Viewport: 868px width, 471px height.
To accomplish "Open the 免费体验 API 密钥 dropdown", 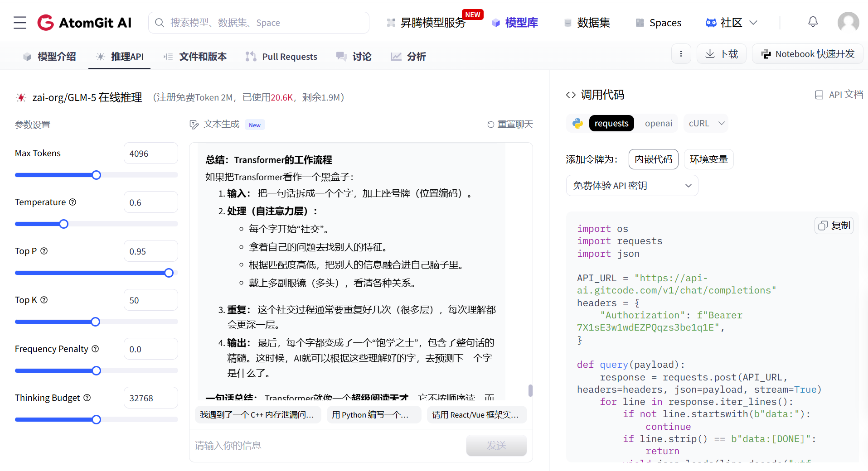I will [x=631, y=185].
